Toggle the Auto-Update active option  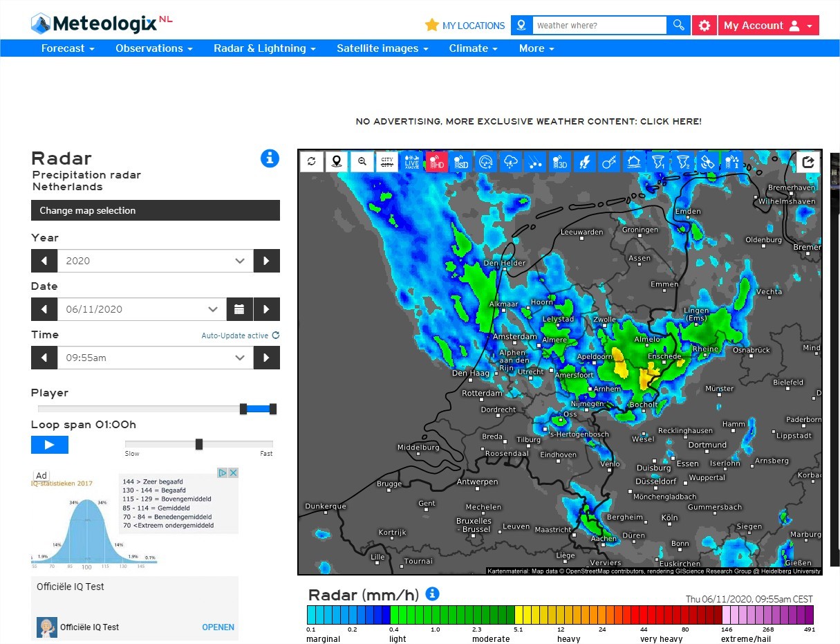pos(240,335)
